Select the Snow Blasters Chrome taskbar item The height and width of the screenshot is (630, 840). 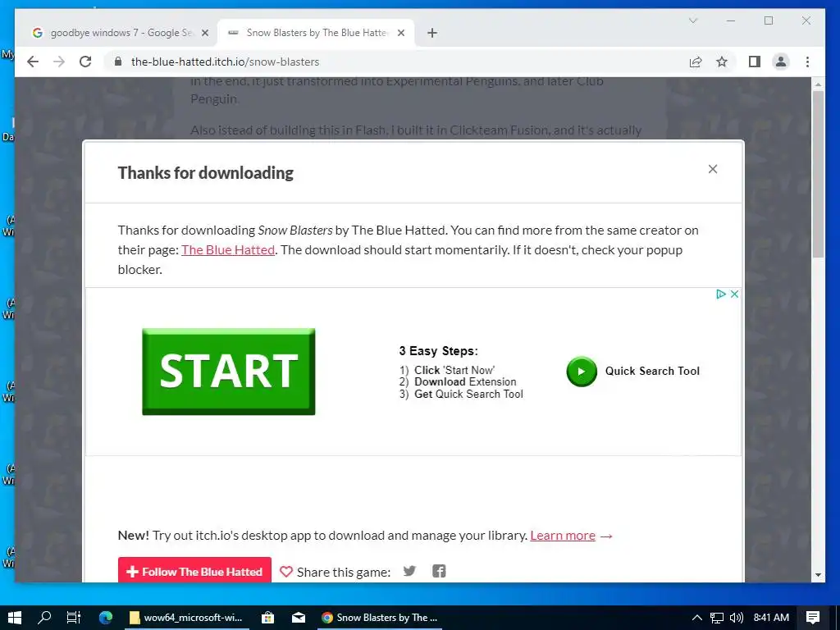(379, 618)
